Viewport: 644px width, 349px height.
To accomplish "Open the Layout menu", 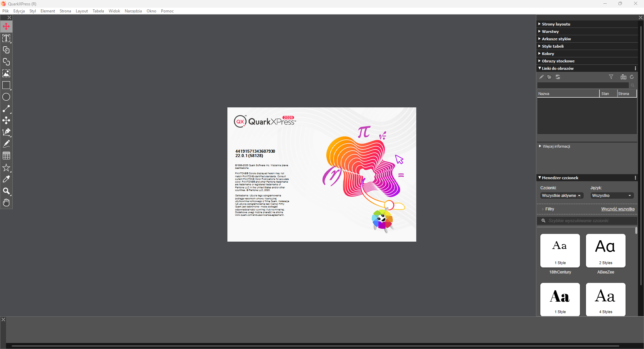I will click(x=82, y=11).
